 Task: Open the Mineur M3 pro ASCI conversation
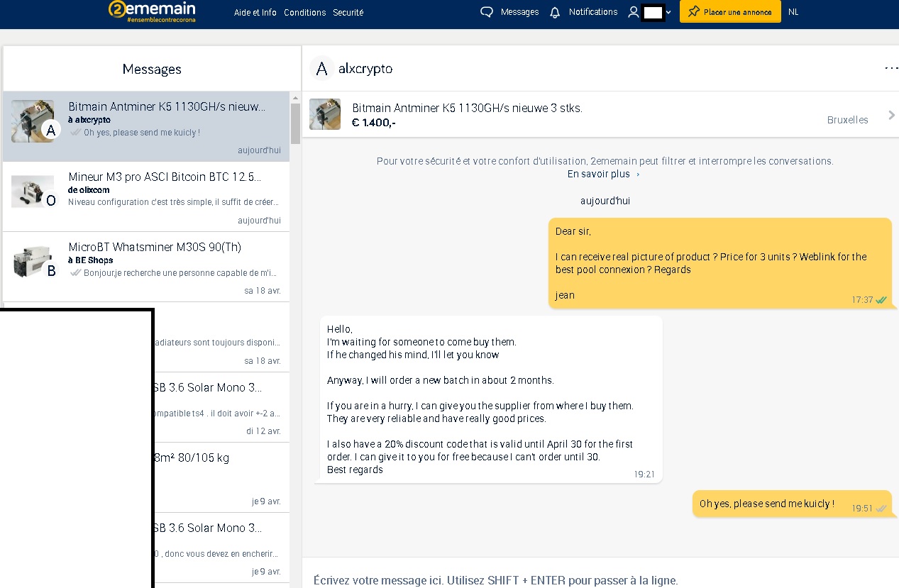pyautogui.click(x=146, y=196)
